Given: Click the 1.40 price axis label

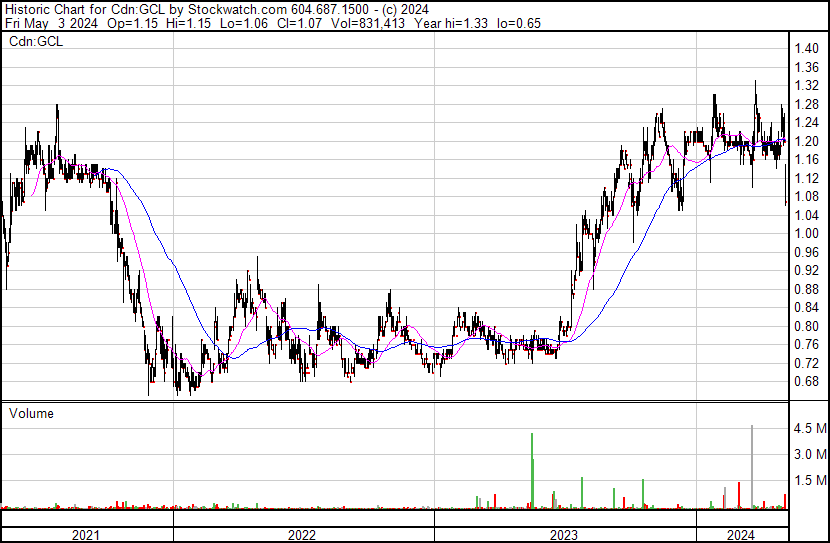Looking at the screenshot, I should pos(806,49).
